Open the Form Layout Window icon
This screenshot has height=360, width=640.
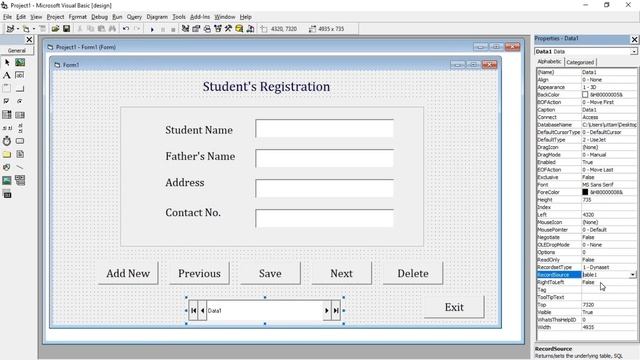[x=207, y=29]
